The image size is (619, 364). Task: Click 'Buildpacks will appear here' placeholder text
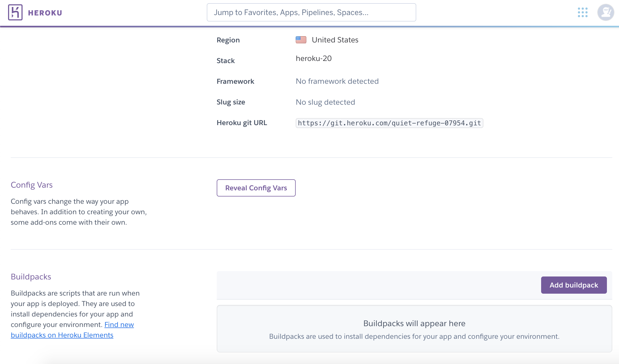pyautogui.click(x=414, y=323)
